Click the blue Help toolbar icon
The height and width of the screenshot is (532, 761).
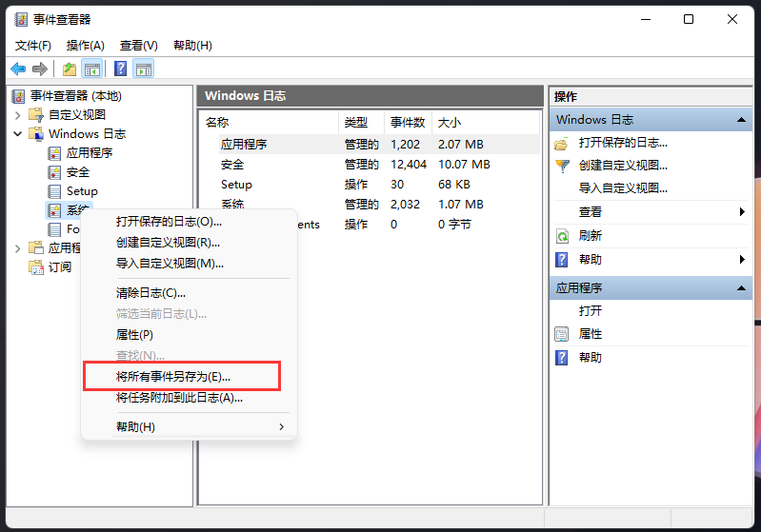(x=121, y=69)
